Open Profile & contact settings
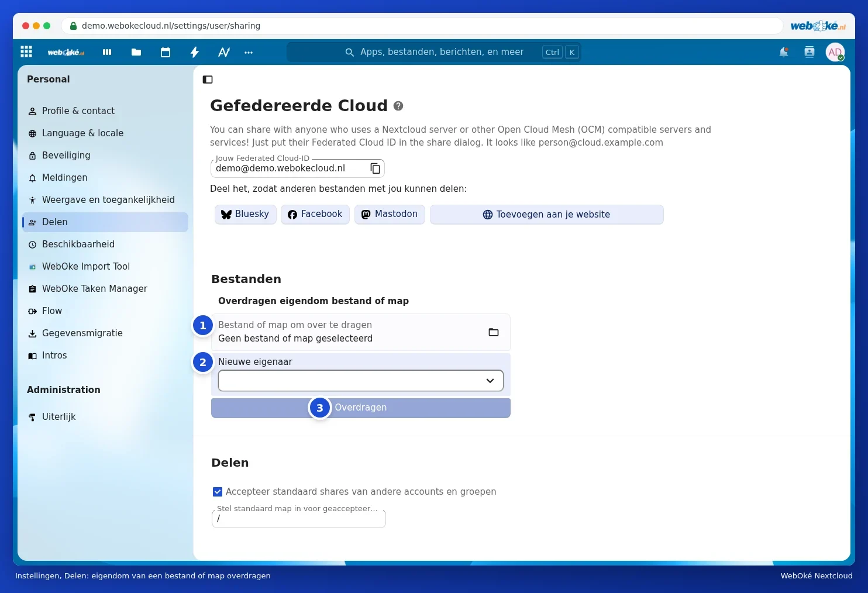The width and height of the screenshot is (868, 593). pos(105,111)
